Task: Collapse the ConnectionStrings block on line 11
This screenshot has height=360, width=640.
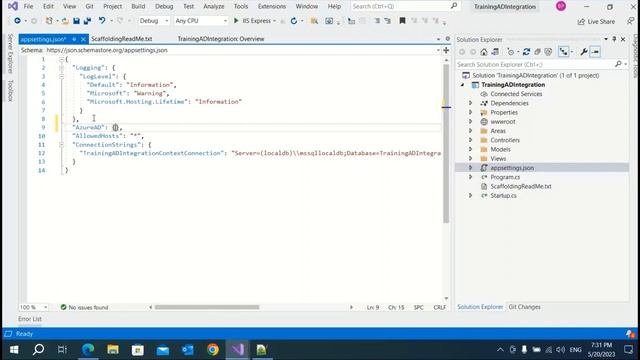Action: point(62,144)
